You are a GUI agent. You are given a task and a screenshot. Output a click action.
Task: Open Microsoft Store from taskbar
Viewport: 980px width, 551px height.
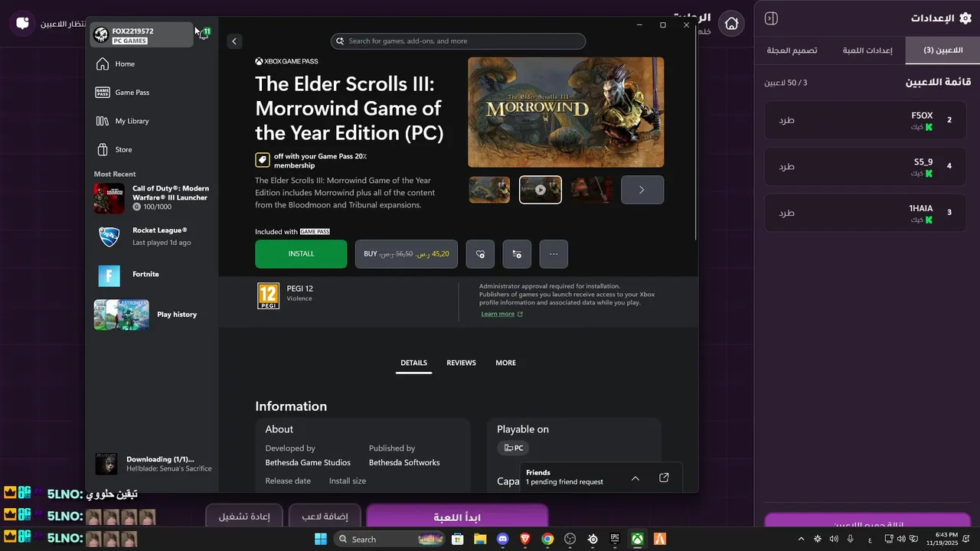coord(457,539)
